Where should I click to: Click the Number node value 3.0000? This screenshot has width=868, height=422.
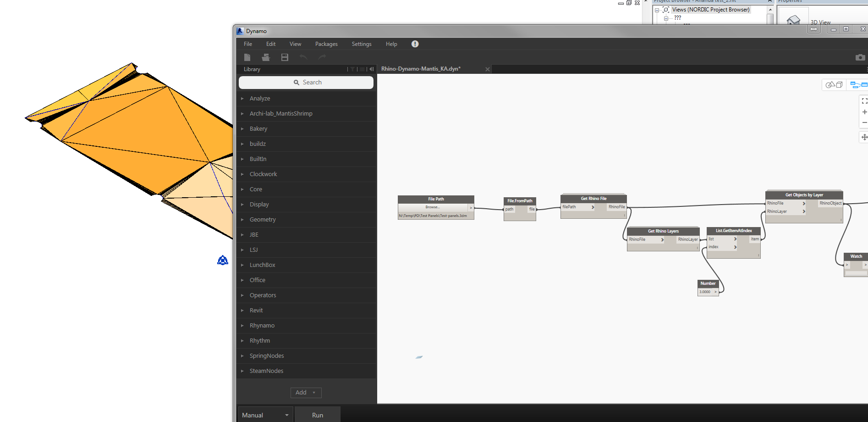(705, 292)
